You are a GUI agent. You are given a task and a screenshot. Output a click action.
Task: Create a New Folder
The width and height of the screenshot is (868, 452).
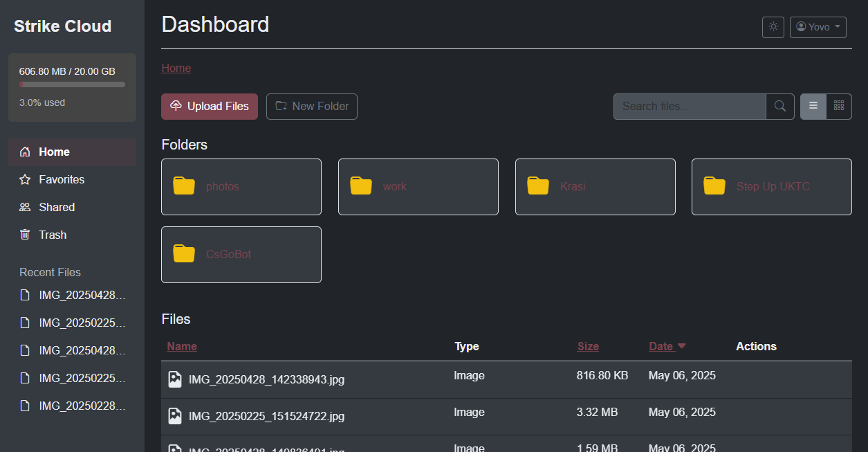[312, 107]
